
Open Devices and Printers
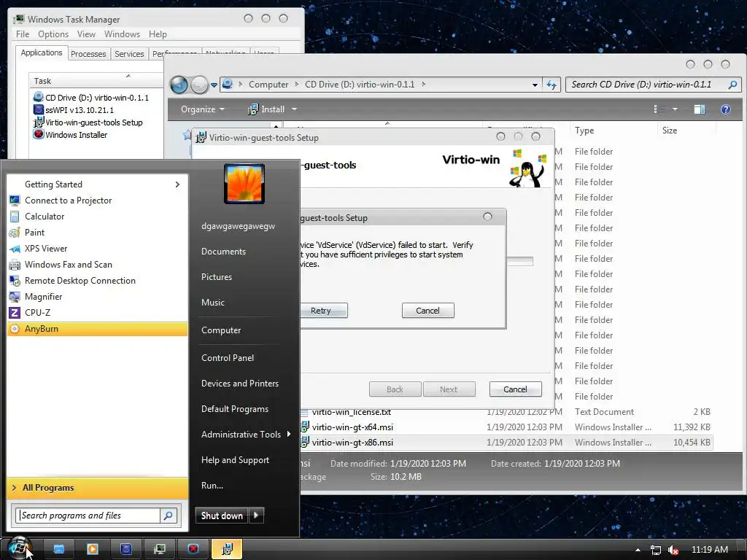tap(239, 384)
